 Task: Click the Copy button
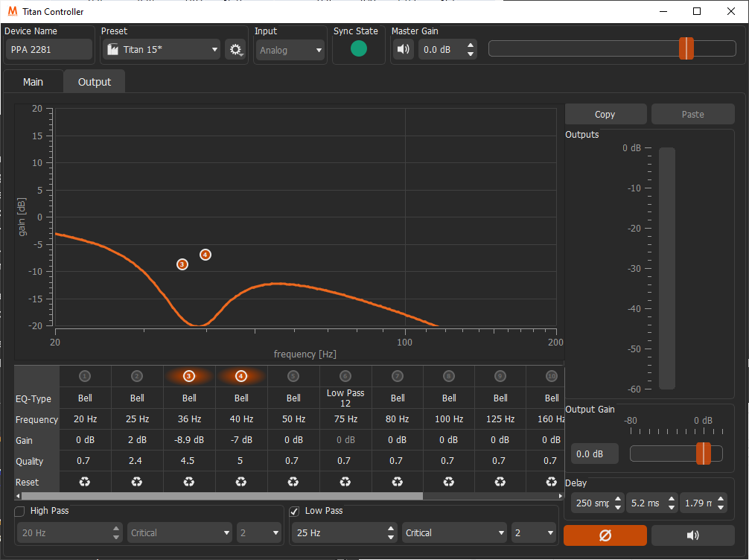[x=605, y=114]
